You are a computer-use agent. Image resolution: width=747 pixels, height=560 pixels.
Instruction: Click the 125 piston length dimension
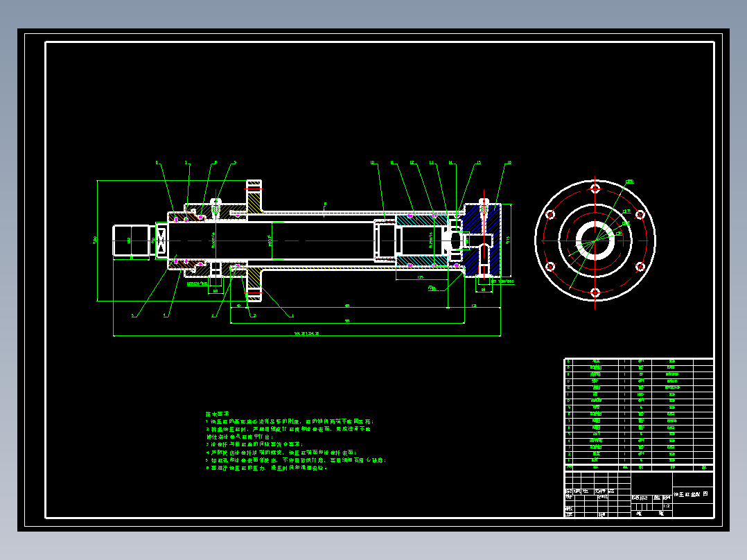click(x=420, y=277)
